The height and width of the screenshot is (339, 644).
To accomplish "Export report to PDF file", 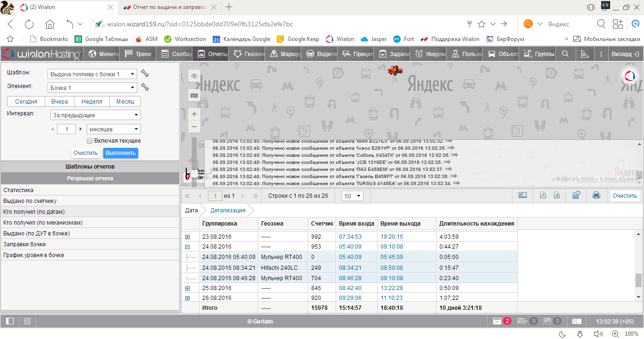I will 543,195.
